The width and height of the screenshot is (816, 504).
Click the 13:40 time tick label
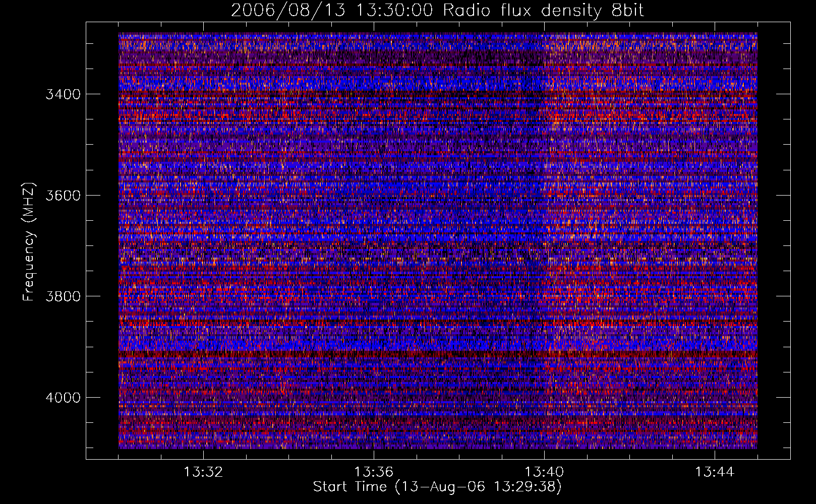pyautogui.click(x=544, y=472)
